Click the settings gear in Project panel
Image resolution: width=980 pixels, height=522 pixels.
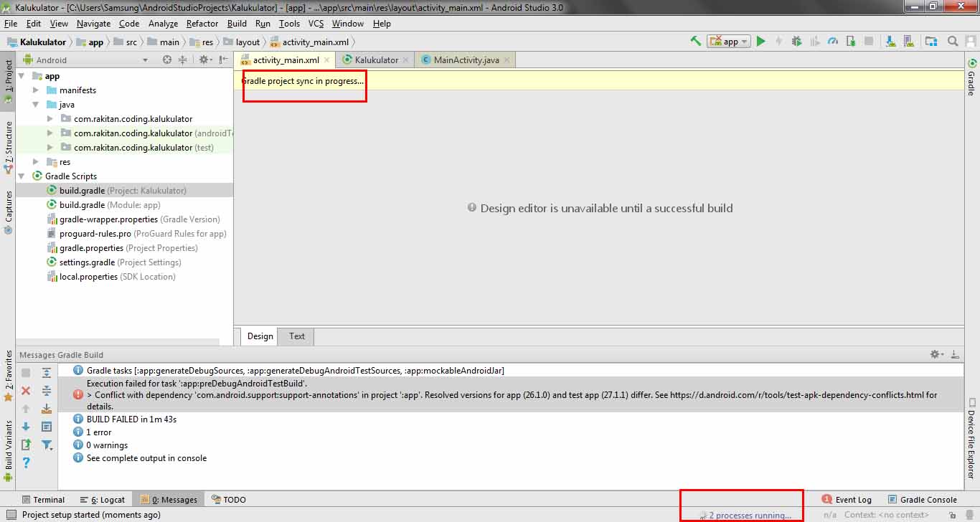tap(204, 60)
